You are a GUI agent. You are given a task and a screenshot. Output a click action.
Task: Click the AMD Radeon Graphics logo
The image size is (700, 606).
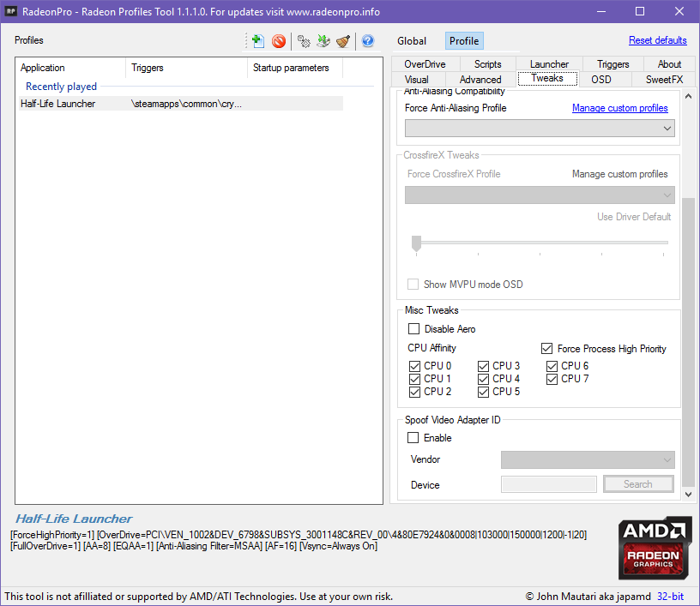pyautogui.click(x=654, y=548)
